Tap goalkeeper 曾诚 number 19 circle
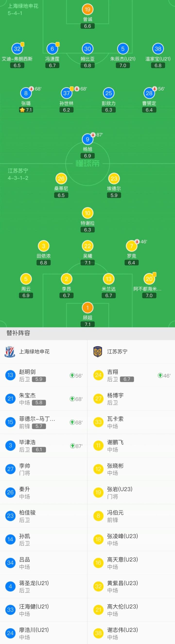This screenshot has height=644, width=175. [x=87, y=9]
